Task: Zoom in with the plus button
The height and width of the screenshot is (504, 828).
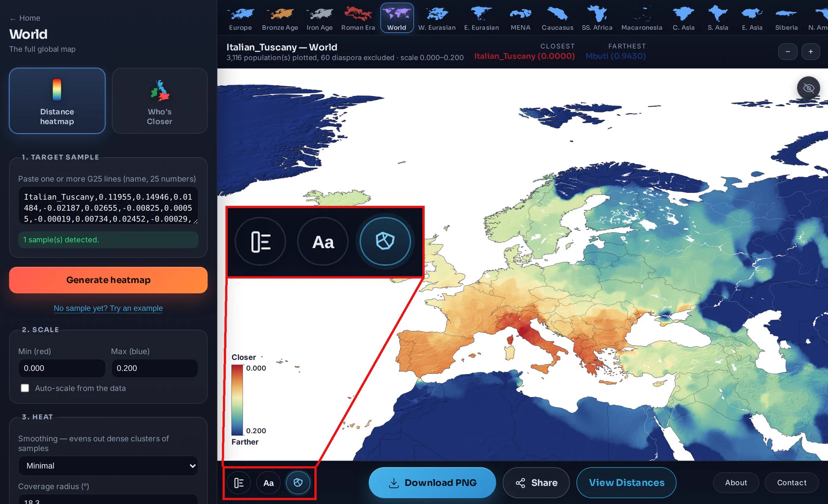Action: pyautogui.click(x=811, y=52)
